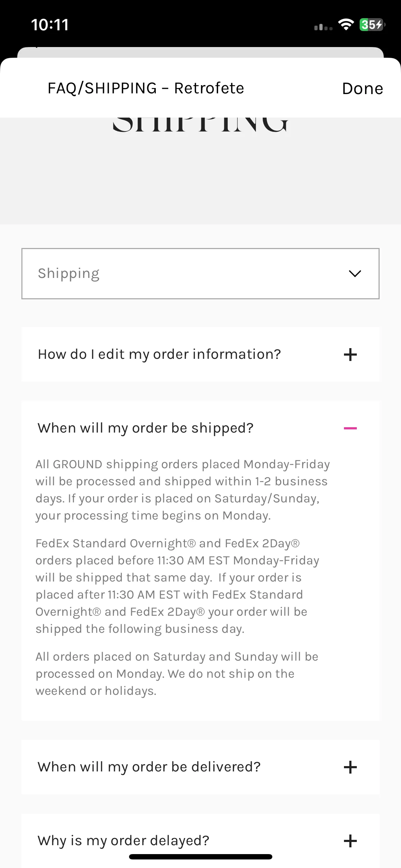Collapse 'When will my order be shipped?'
The height and width of the screenshot is (868, 401).
200,428
